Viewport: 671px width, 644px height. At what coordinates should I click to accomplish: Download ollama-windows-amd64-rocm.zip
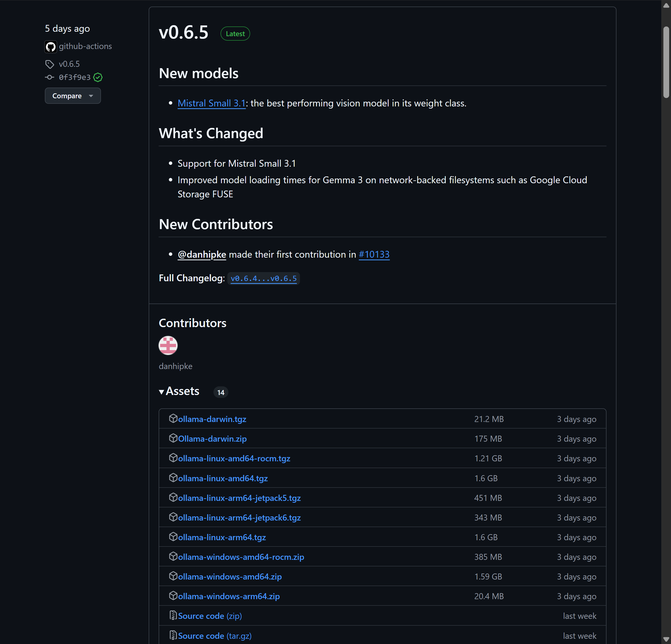point(241,557)
